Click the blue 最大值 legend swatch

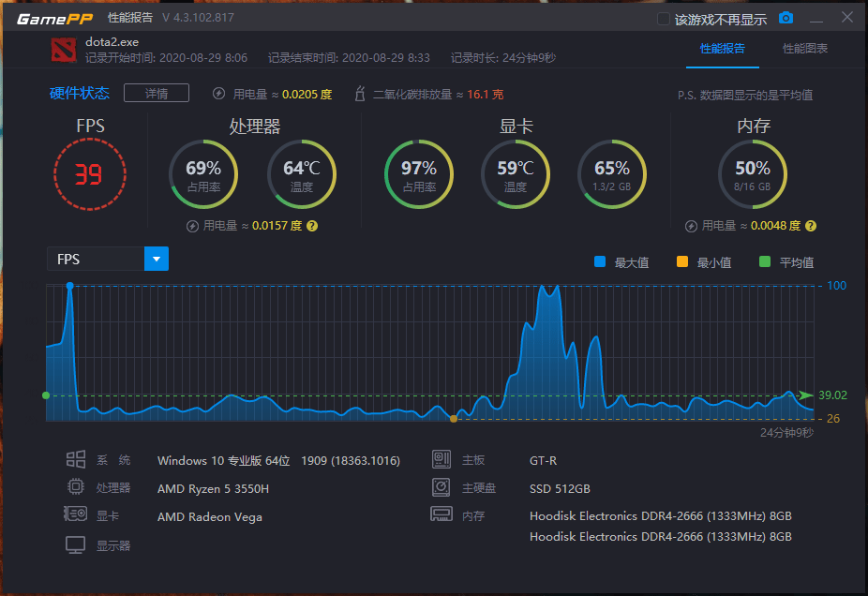[x=600, y=261]
